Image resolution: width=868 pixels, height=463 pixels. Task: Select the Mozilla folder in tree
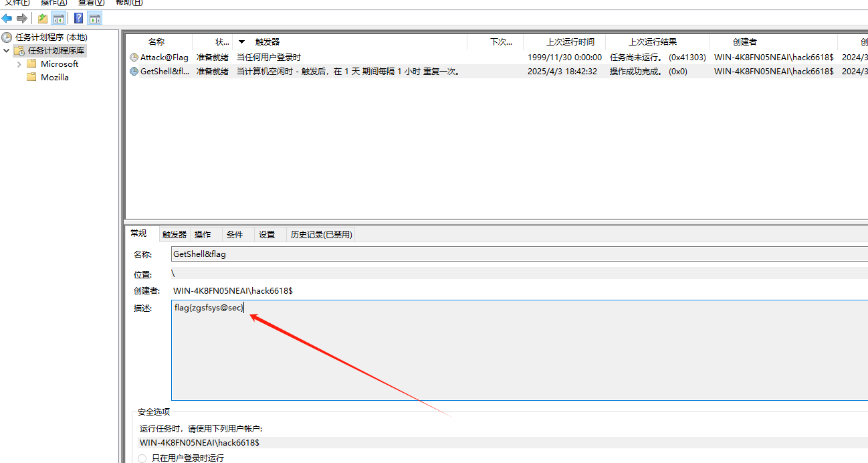[54, 78]
